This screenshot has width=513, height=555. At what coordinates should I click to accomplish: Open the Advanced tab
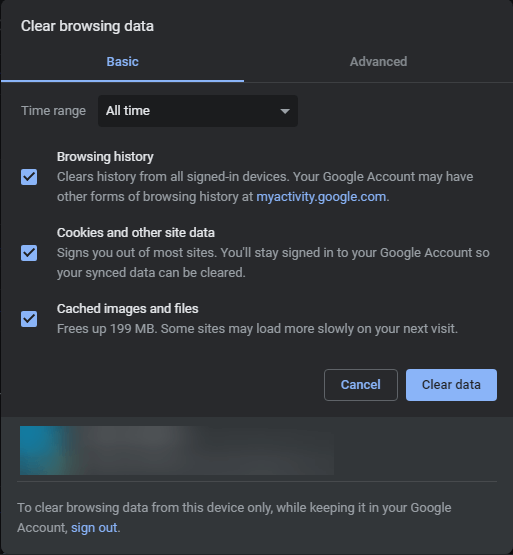tap(378, 62)
